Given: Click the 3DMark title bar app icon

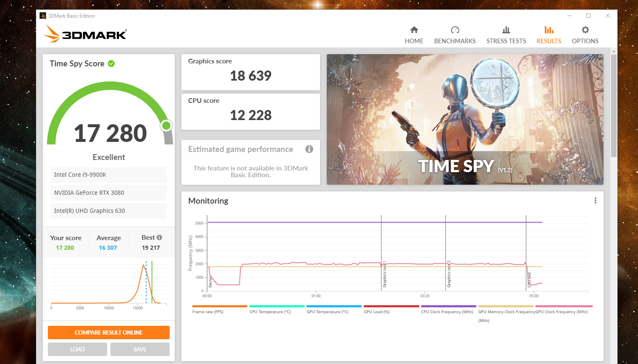Looking at the screenshot, I should tap(43, 16).
